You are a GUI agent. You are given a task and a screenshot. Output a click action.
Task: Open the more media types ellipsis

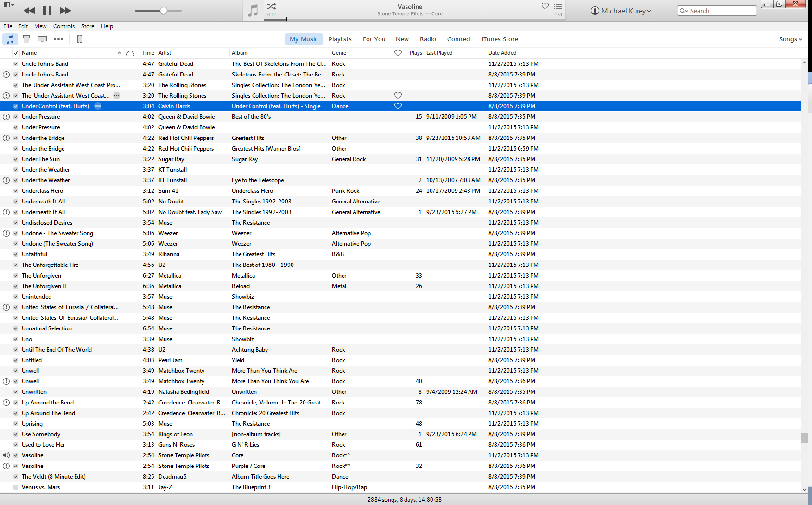[x=58, y=39]
